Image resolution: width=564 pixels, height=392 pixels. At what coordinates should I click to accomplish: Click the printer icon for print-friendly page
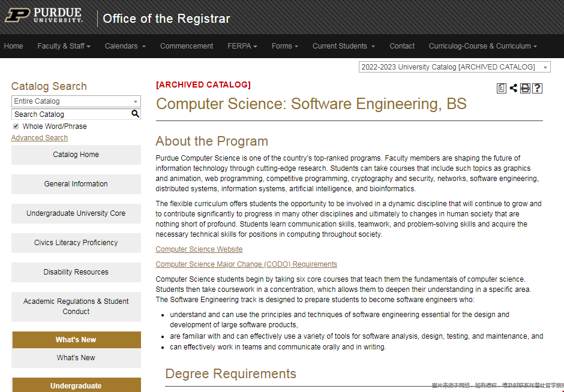pos(525,88)
